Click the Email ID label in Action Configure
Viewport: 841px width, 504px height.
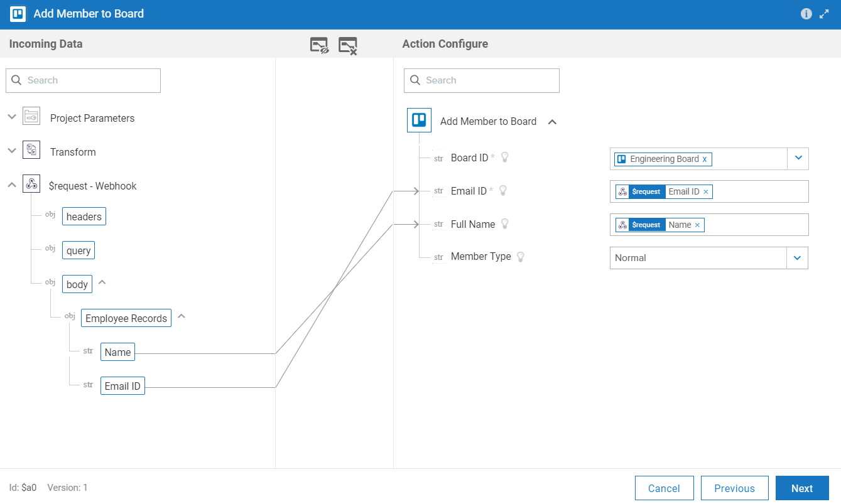[x=469, y=191]
